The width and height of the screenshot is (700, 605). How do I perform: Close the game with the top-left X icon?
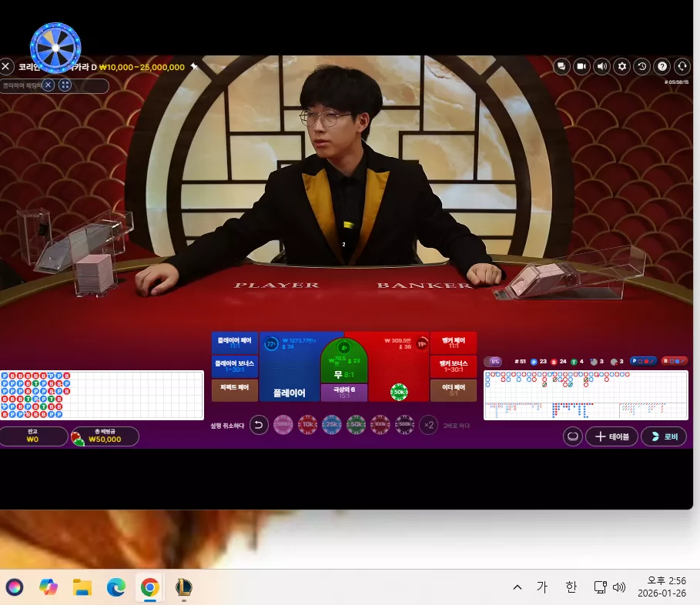6,67
